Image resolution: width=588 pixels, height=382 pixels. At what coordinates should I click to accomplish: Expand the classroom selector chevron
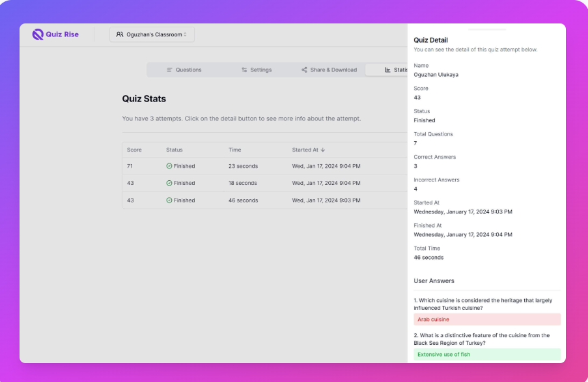[185, 34]
